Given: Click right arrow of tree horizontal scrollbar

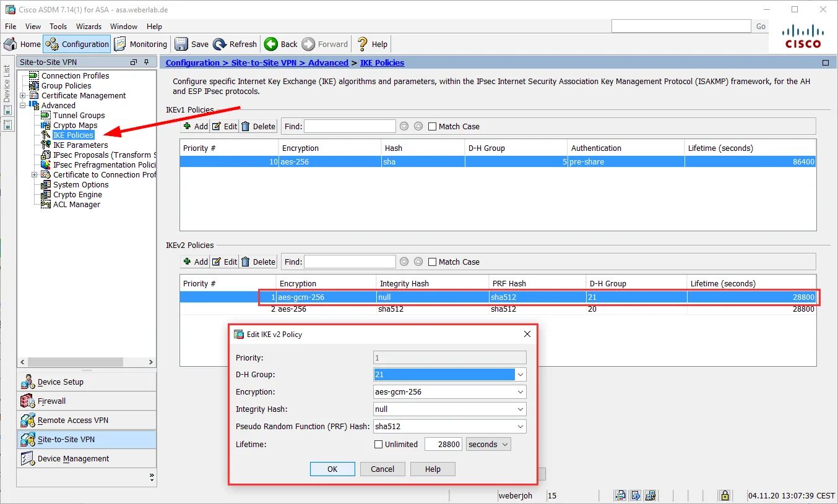Looking at the screenshot, I should (x=150, y=362).
